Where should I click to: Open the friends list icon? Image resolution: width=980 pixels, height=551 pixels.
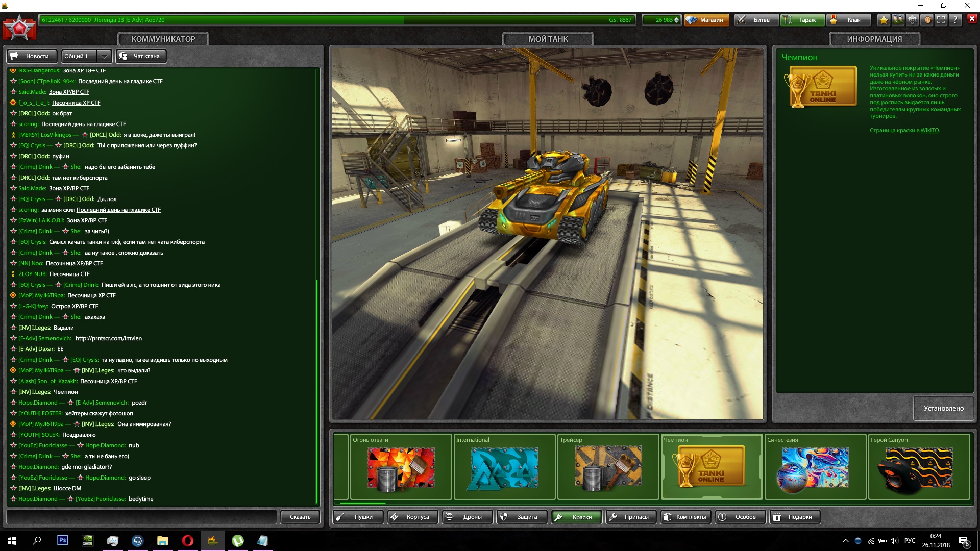point(898,20)
